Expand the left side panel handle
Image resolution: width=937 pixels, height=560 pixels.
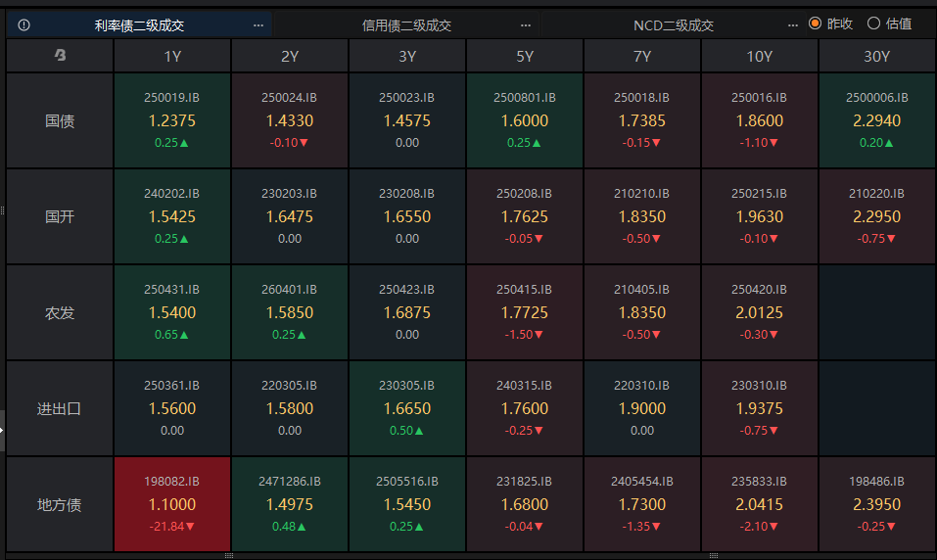3,431
